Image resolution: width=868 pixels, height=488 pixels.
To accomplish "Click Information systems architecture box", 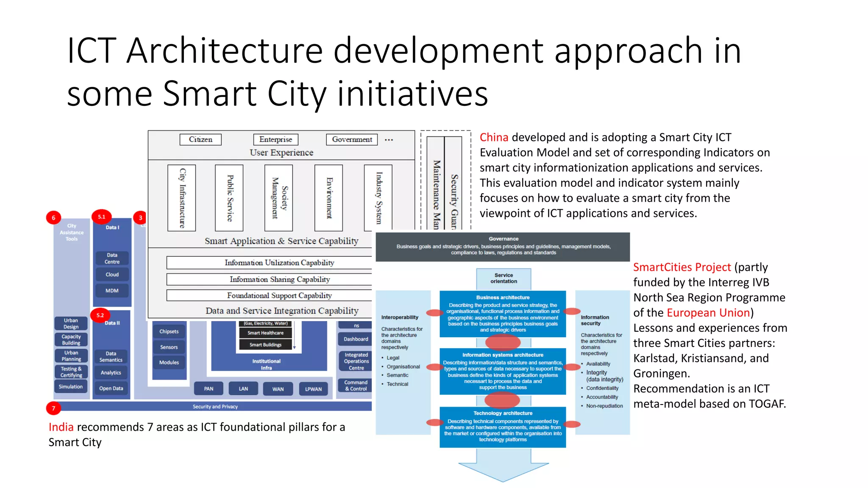I will point(503,372).
